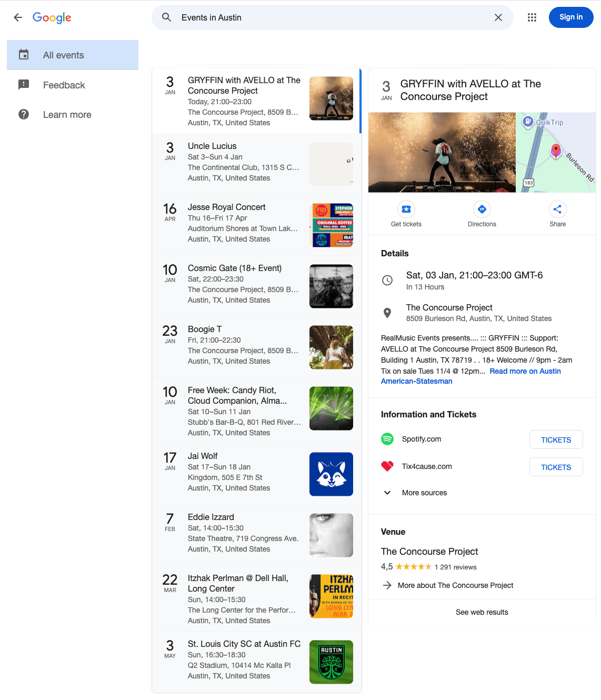Image resolution: width=601 pixels, height=700 pixels.
Task: Click the location pin icon in Details
Action: [x=387, y=313]
